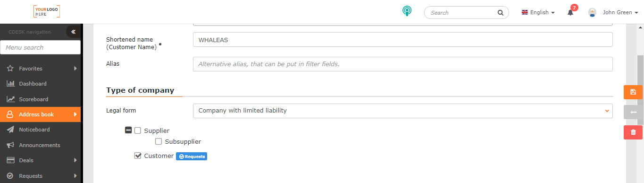
Task: Open the notifications bell with badge
Action: (x=571, y=11)
